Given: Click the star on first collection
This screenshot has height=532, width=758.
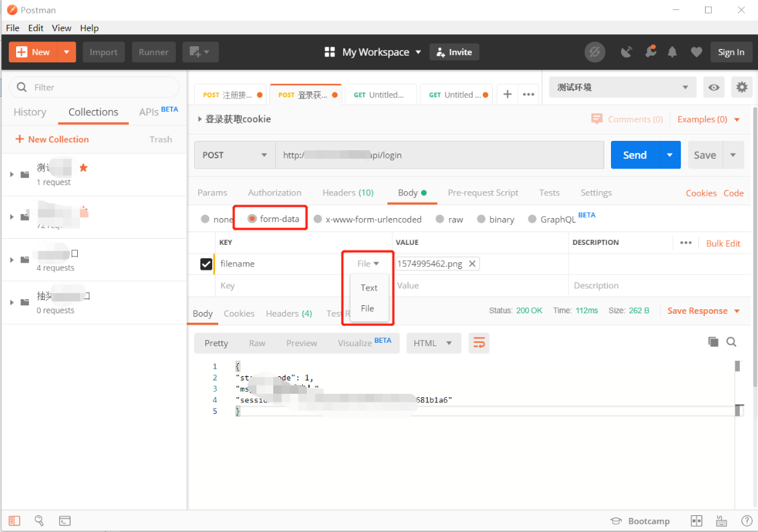Looking at the screenshot, I should tap(84, 168).
